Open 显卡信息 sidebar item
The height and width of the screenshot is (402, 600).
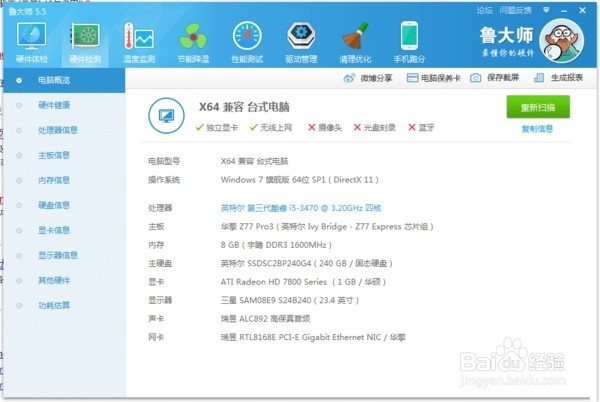click(x=64, y=230)
